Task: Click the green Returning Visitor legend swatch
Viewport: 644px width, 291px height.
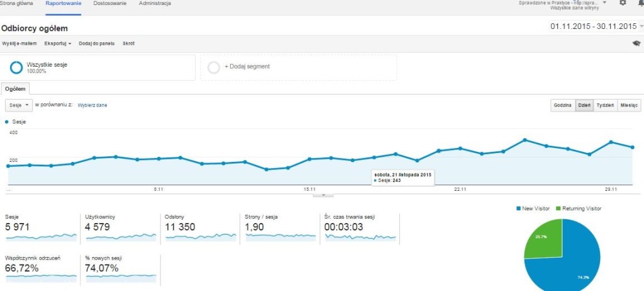Action: (558, 208)
